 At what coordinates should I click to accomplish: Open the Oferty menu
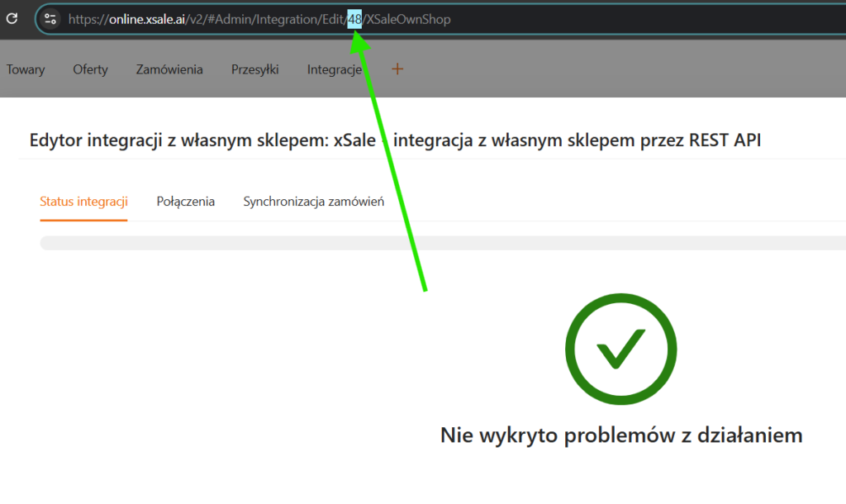pyautogui.click(x=90, y=69)
